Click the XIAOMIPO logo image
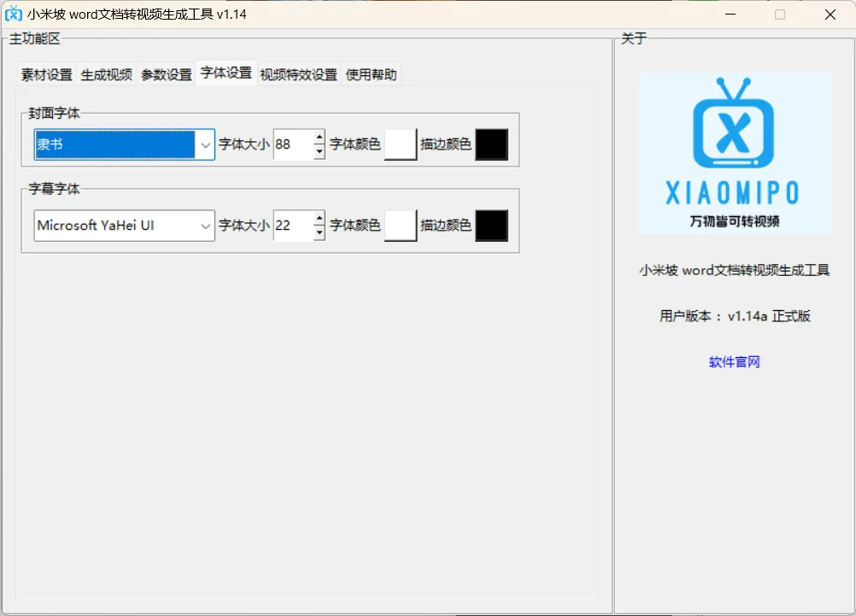The width and height of the screenshot is (856, 616). coord(735,152)
